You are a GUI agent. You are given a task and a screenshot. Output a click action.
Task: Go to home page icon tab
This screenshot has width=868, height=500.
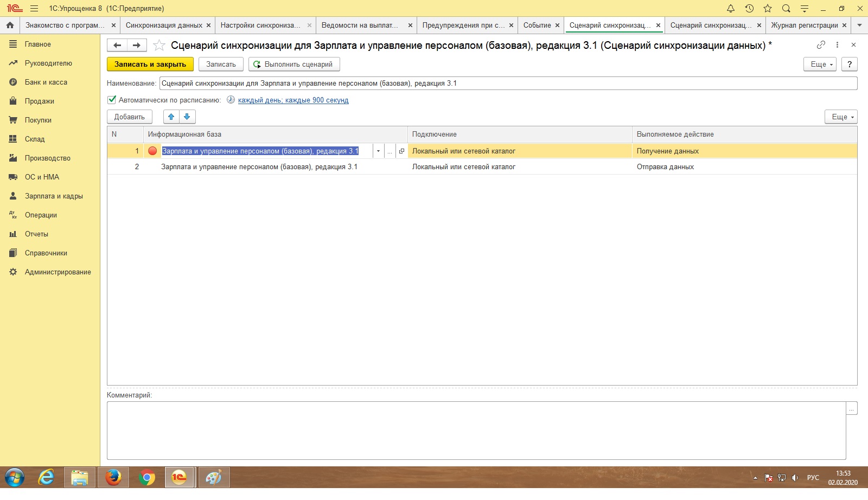pos(10,25)
